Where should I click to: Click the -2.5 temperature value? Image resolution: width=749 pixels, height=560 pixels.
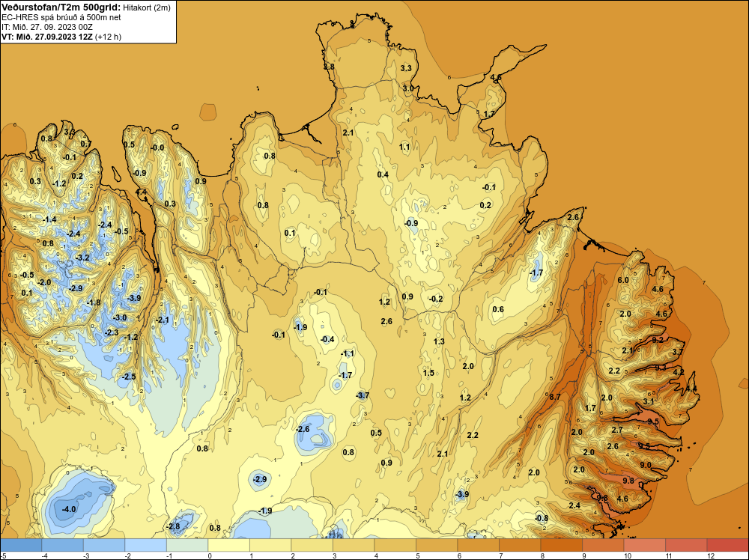(129, 377)
